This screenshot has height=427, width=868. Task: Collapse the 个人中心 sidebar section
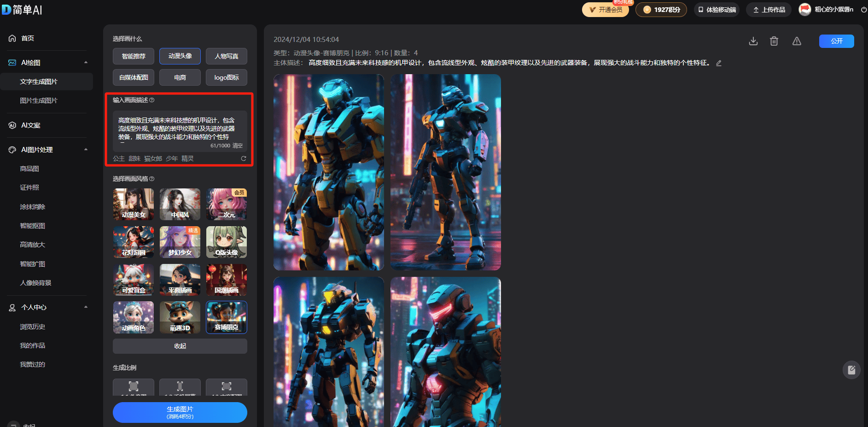(x=86, y=307)
